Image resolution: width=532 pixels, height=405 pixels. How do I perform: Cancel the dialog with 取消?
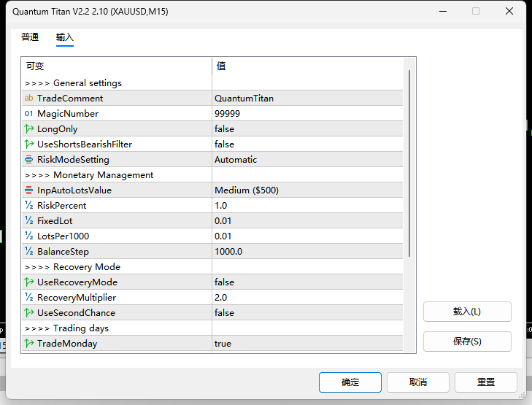click(x=418, y=382)
